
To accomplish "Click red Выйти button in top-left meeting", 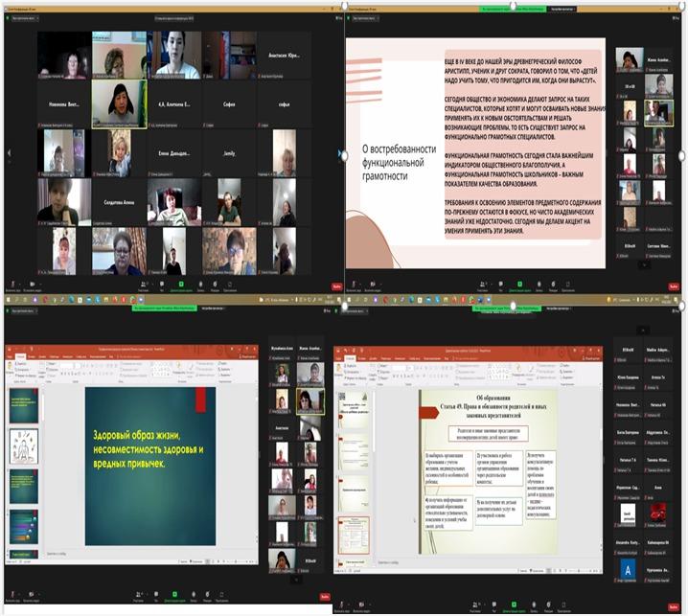I will pos(336,285).
